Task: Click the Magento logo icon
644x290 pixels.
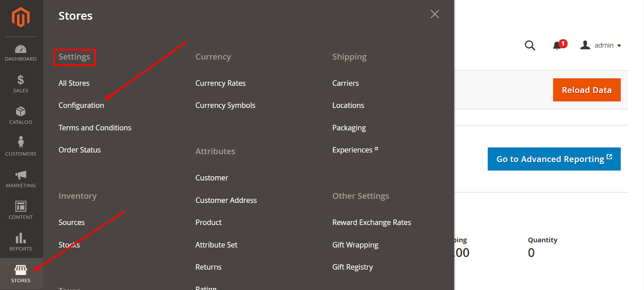Action: click(x=21, y=16)
